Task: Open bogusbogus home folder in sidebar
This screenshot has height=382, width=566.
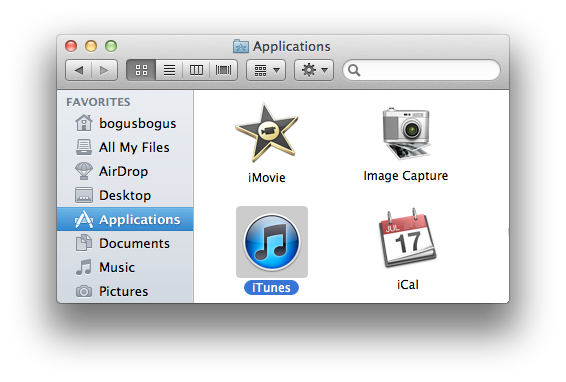Action: 125,123
